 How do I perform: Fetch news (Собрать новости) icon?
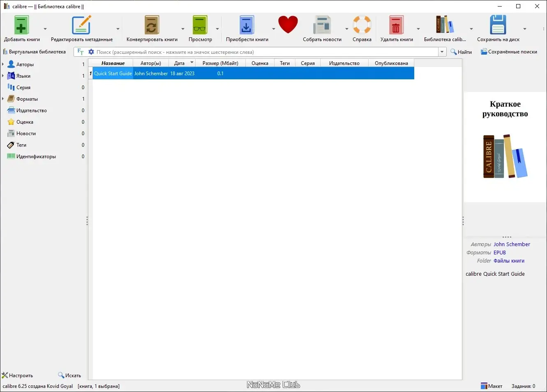322,25
